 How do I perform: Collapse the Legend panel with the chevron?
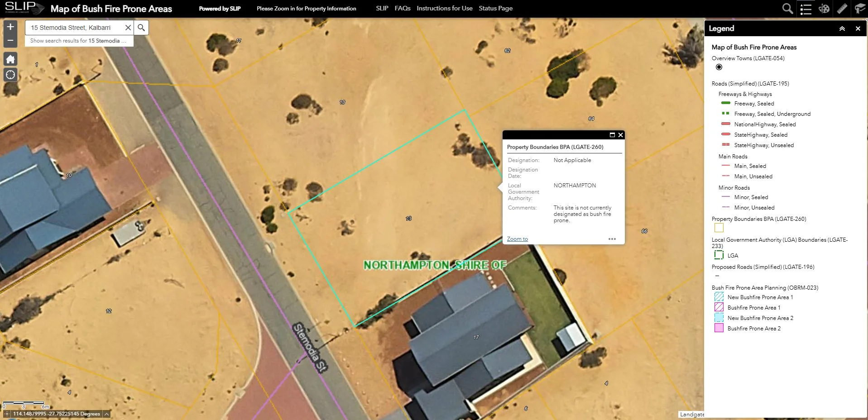point(842,29)
